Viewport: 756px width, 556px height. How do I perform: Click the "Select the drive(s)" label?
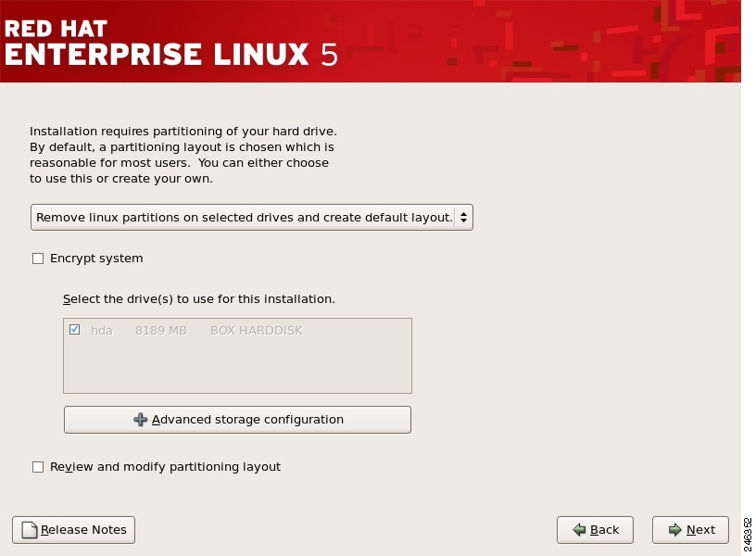pyautogui.click(x=199, y=299)
